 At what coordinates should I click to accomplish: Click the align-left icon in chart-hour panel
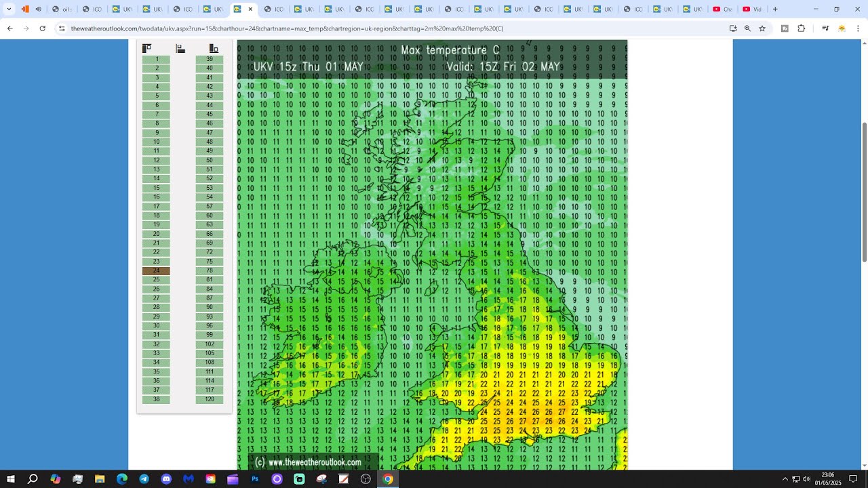(x=180, y=48)
